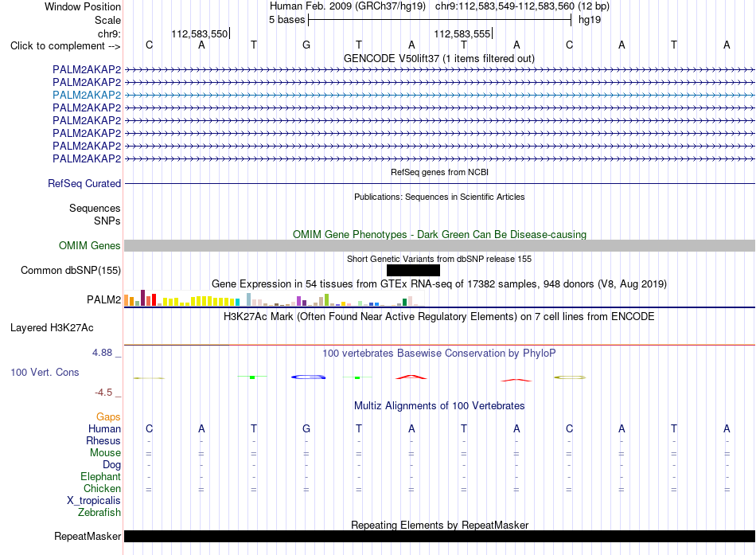Click the RepeatMasker track label

[x=88, y=536]
